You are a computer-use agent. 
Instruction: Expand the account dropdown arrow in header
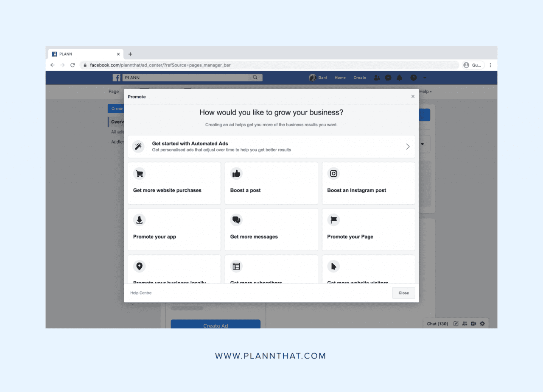pos(425,78)
